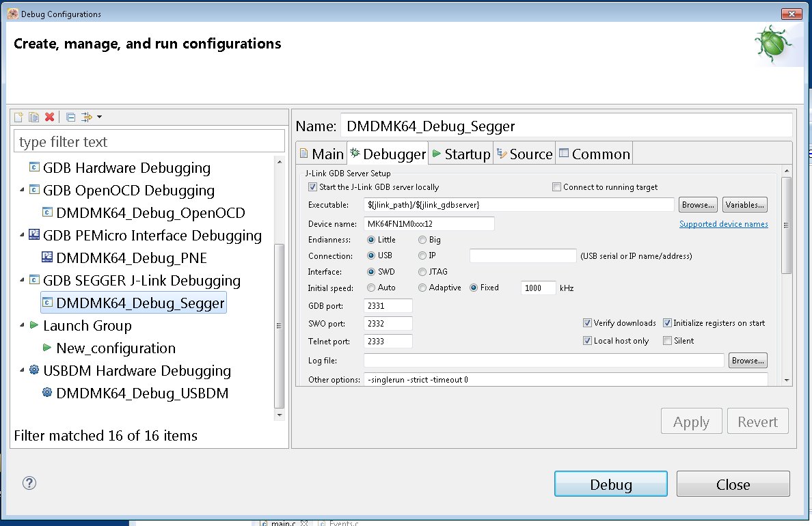Switch to the Source tab
The width and height of the screenshot is (812, 526).
525,154
